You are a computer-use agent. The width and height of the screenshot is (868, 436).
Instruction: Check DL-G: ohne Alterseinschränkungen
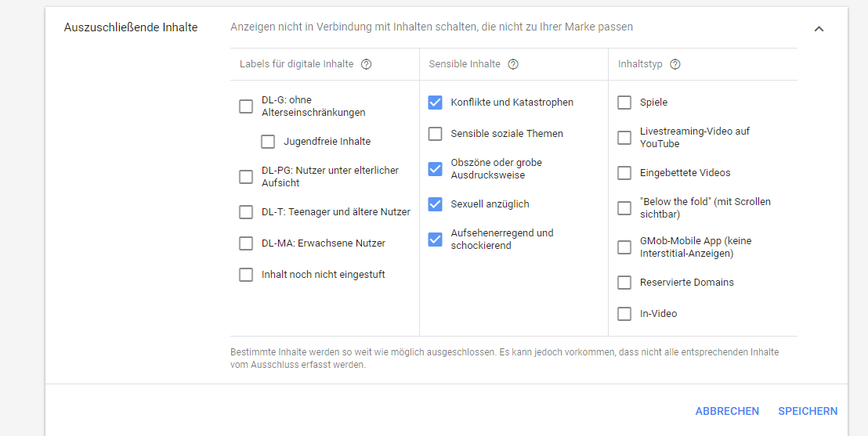click(x=246, y=106)
